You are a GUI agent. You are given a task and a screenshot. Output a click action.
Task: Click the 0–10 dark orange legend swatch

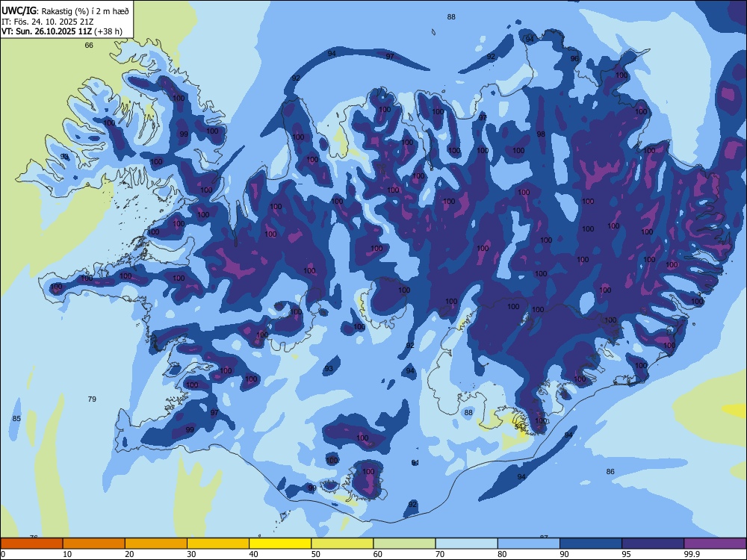pos(31,544)
